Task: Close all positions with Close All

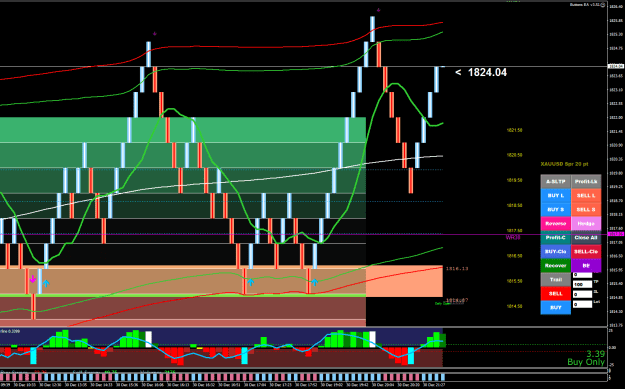Action: pos(586,238)
